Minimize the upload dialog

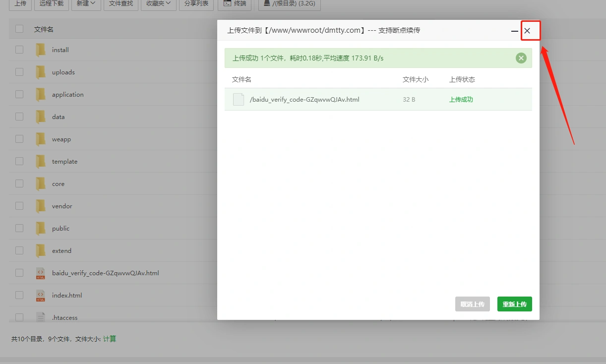tap(515, 31)
